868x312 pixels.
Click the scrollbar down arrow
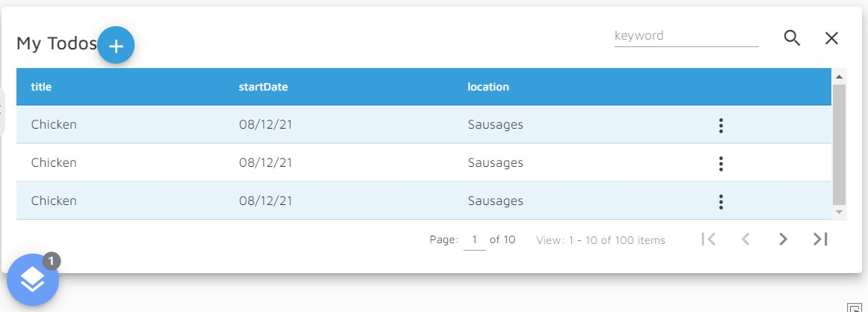(839, 213)
